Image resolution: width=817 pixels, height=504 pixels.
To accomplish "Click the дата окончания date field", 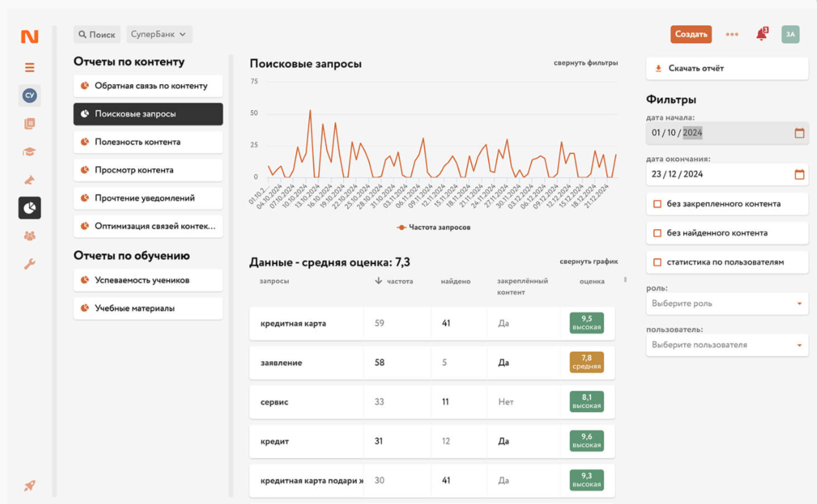I will pyautogui.click(x=727, y=174).
